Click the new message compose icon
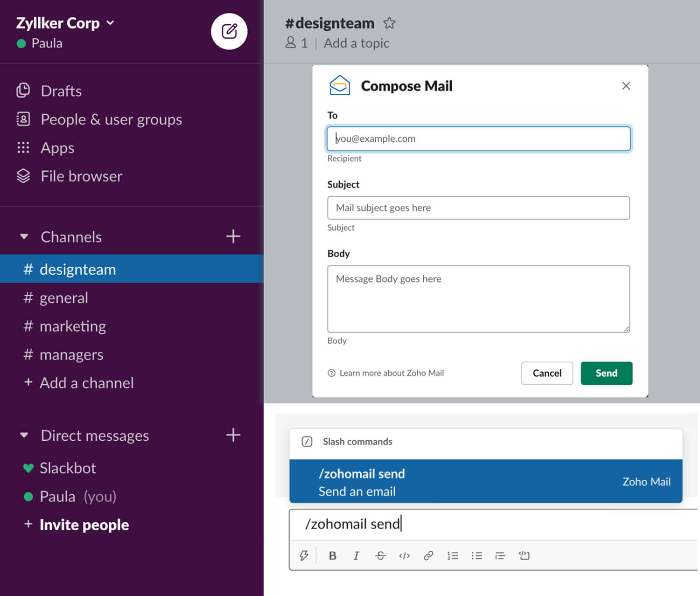700x596 pixels. [x=229, y=32]
